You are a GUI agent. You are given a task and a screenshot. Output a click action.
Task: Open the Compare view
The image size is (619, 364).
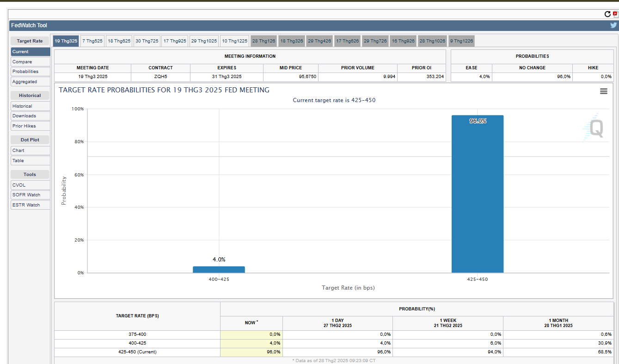click(x=31, y=62)
